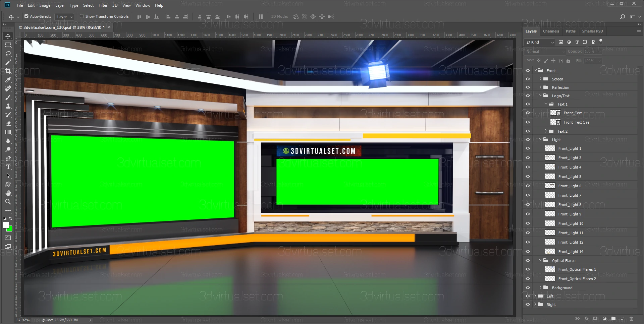Select the Eyedropper tool
Screen dimensions: 644x324
pyautogui.click(x=8, y=80)
